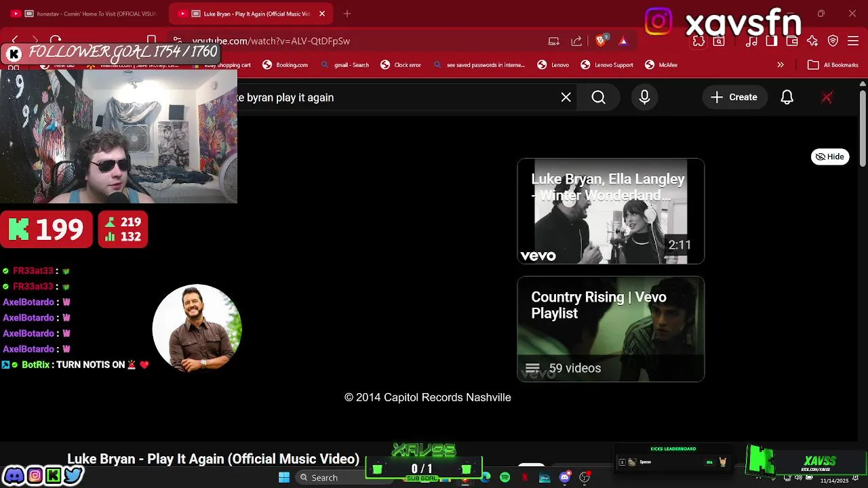This screenshot has height=488, width=868.
Task: Open Discord from the taskbar
Action: click(x=564, y=478)
